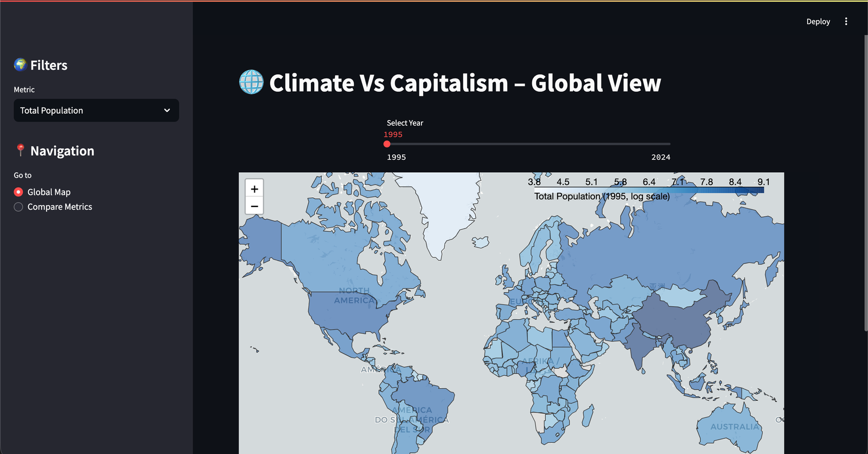Open the Total Population metric dropdown
Screen dimensions: 868x454
tap(96, 110)
